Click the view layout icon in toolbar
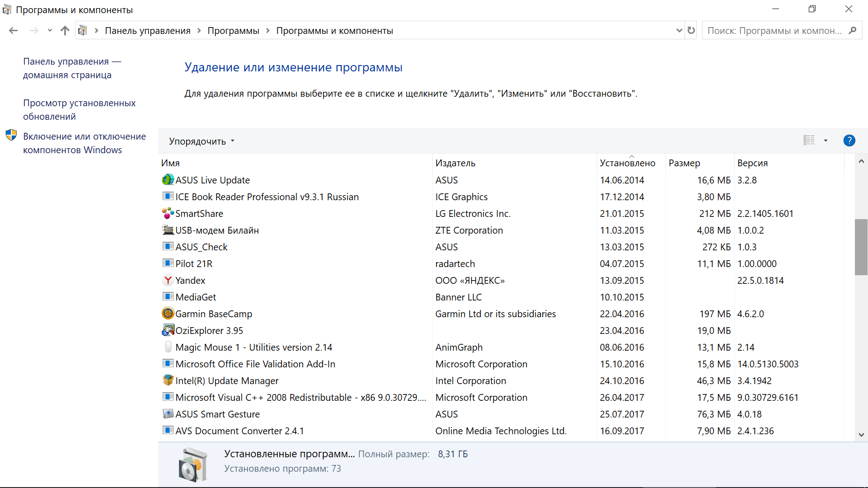Screen dimensions: 868x488 pyautogui.click(x=809, y=141)
